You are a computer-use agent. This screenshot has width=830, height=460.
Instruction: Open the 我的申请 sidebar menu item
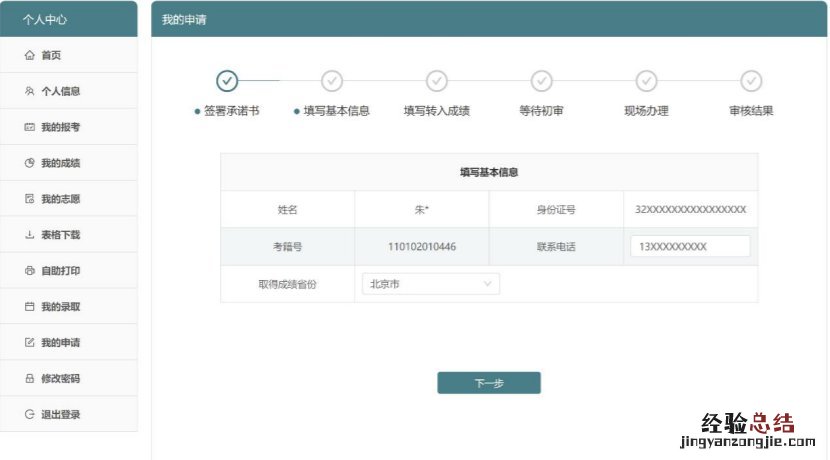tap(60, 343)
